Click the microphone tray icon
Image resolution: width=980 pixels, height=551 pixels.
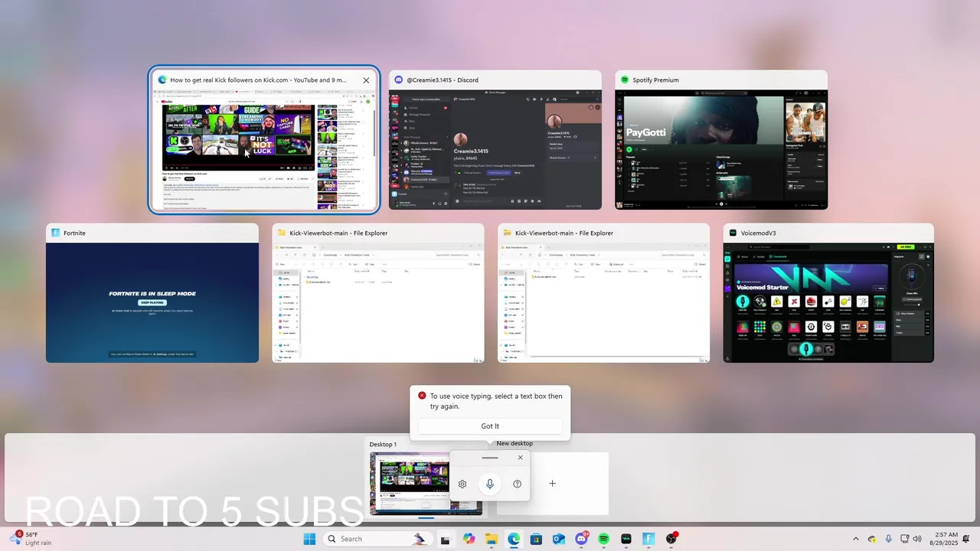888,539
